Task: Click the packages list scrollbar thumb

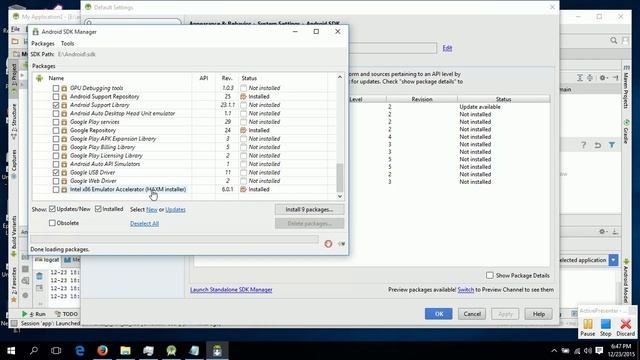Action: (340, 178)
